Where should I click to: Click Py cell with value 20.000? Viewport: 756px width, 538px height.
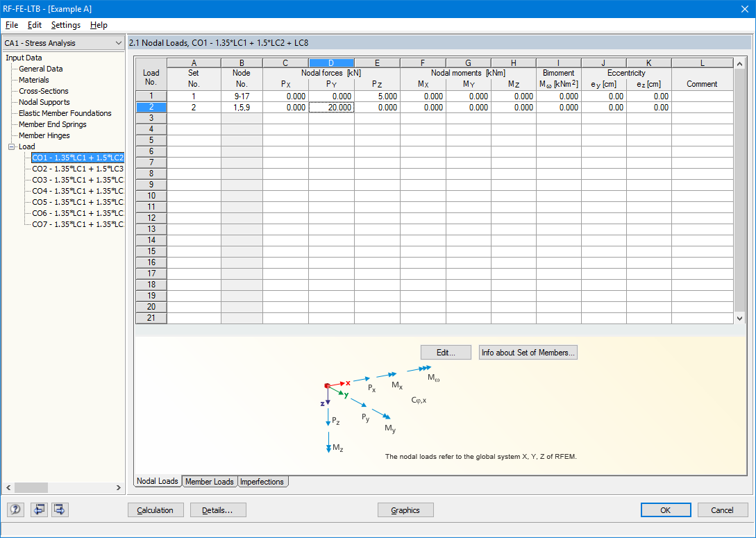[x=331, y=108]
